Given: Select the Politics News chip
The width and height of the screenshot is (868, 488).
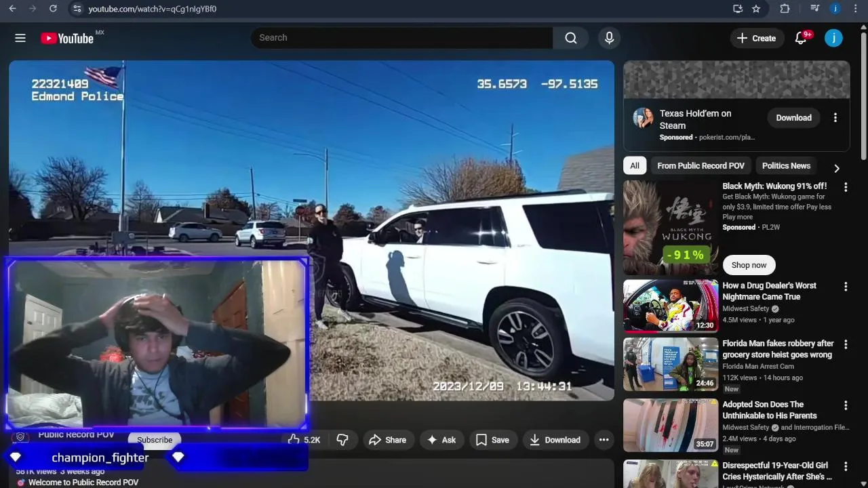Looking at the screenshot, I should (x=786, y=165).
